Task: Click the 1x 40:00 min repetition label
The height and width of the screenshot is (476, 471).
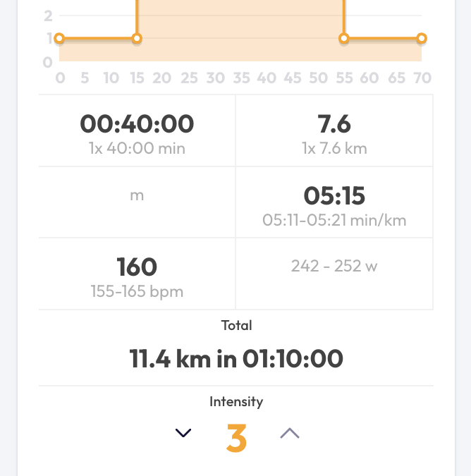Action: click(137, 149)
